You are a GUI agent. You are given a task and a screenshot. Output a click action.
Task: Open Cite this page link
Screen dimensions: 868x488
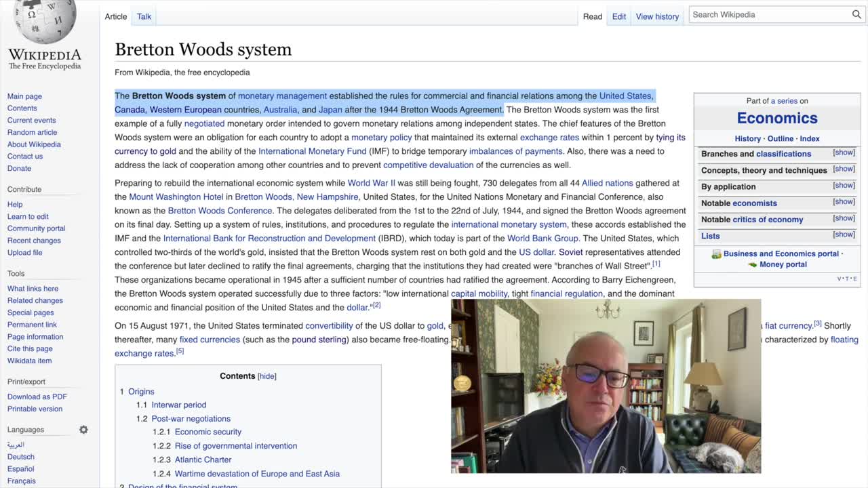click(30, 348)
